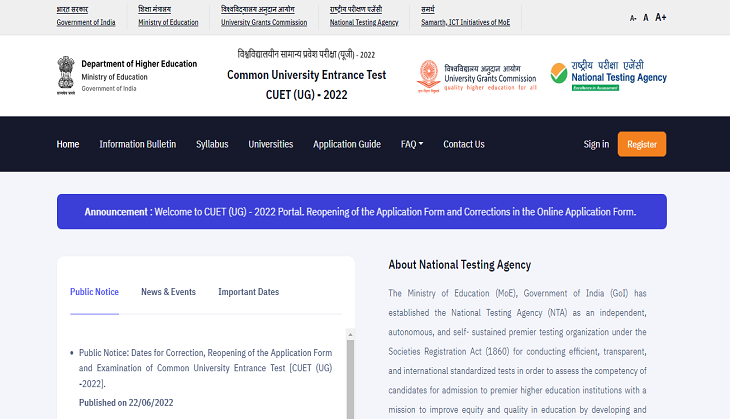The width and height of the screenshot is (730, 419).
Task: Click the orange Register button
Action: (642, 144)
